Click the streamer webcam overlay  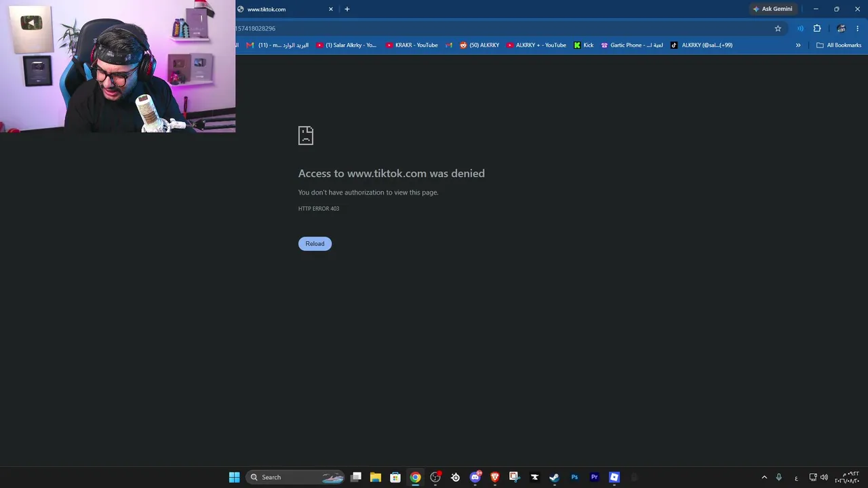[x=118, y=66]
